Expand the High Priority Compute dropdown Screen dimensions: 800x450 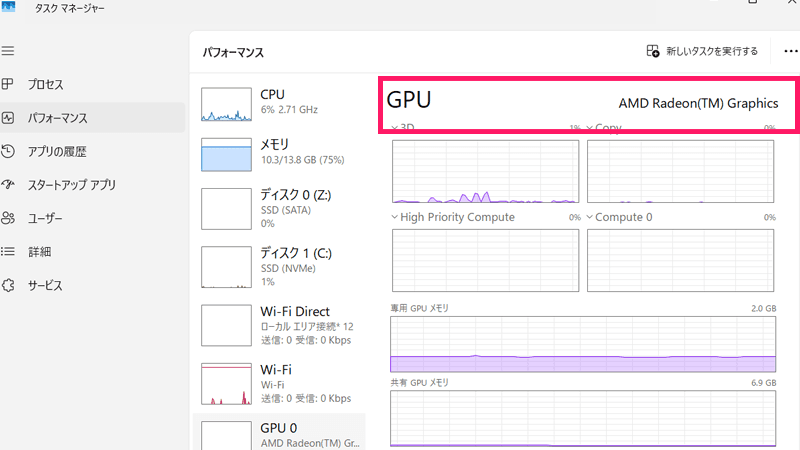pyautogui.click(x=394, y=217)
